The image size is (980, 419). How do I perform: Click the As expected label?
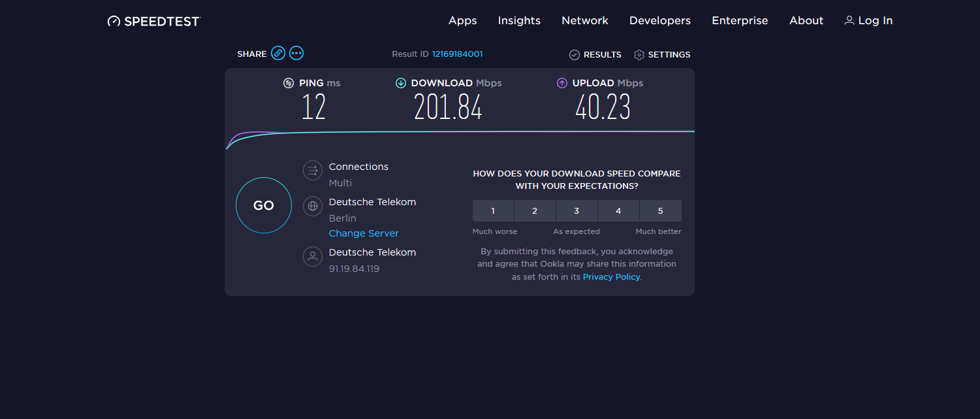click(x=577, y=231)
